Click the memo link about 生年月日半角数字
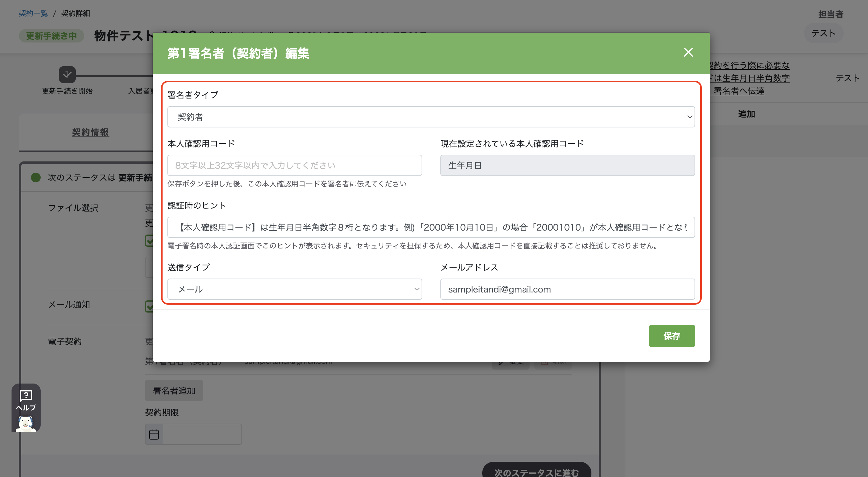Viewport: 868px width, 477px height. point(749,78)
